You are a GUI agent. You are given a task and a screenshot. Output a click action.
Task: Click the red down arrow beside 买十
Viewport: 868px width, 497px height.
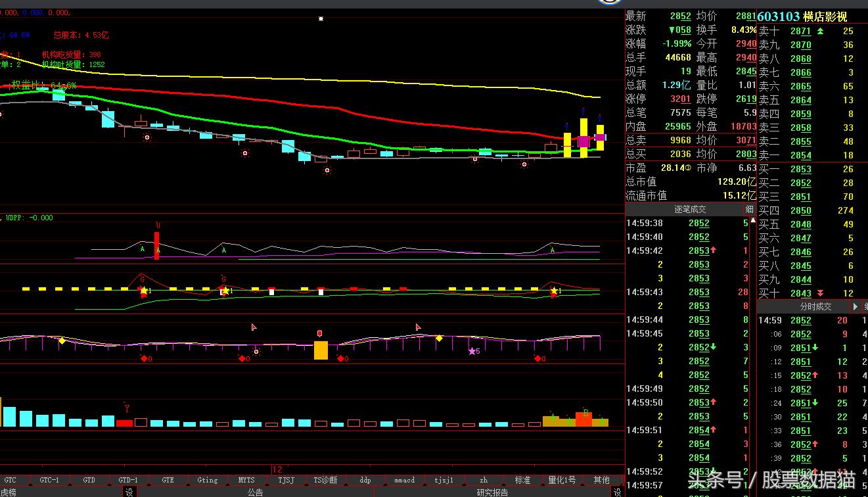pyautogui.click(x=820, y=293)
